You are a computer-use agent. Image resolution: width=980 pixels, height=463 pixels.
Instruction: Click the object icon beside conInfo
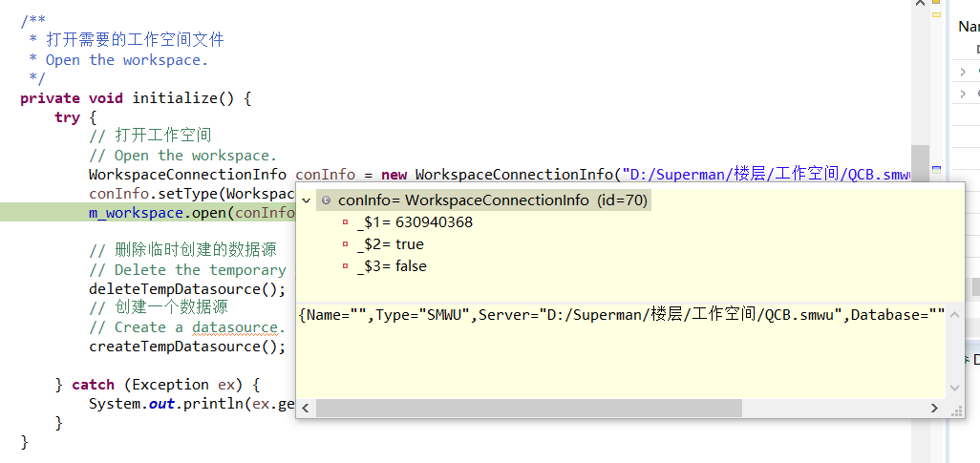326,200
